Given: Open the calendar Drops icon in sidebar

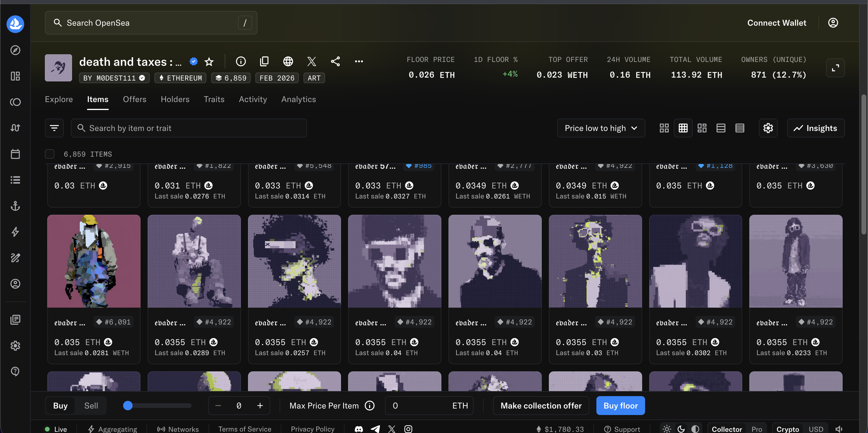Looking at the screenshot, I should (15, 154).
